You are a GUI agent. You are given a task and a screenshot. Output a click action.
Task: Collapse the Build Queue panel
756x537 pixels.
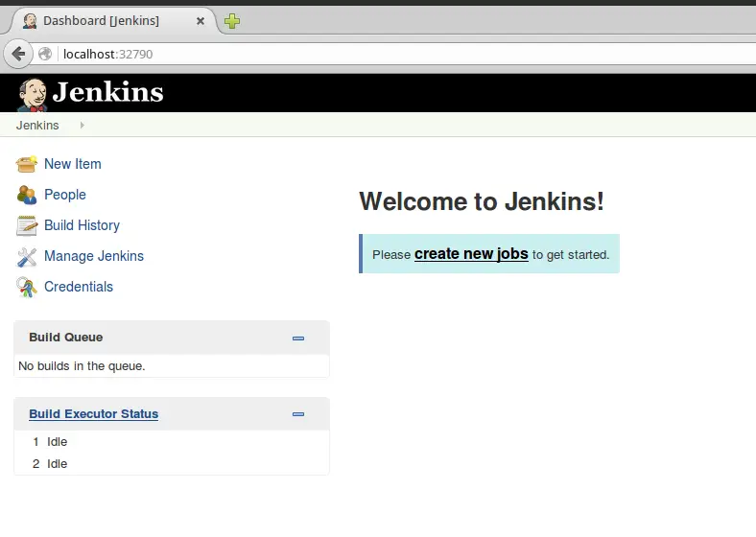point(298,338)
